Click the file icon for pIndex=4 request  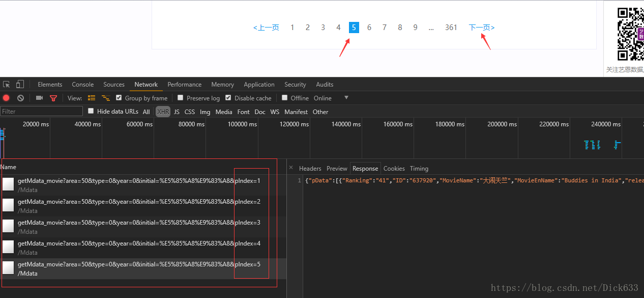(8, 247)
